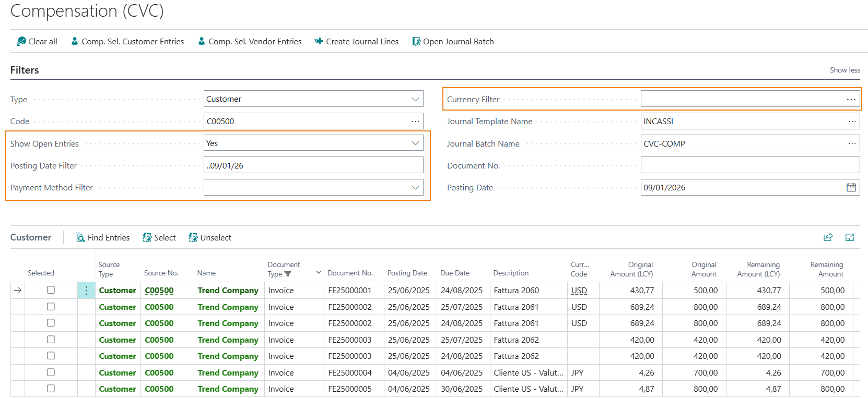This screenshot has width=868, height=398.
Task: Click the share icon in Customer section
Action: point(828,237)
